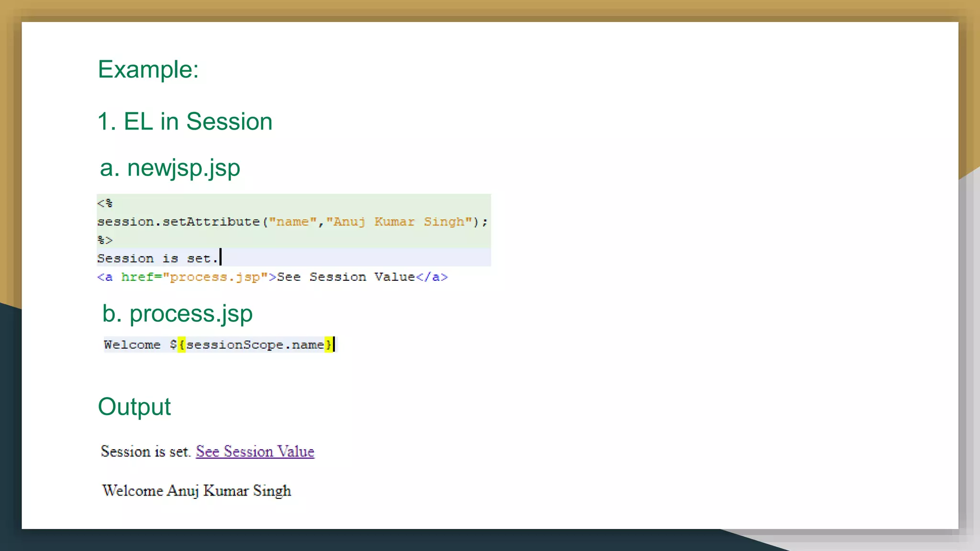Click the opening '<%' scriptlet tag
The height and width of the screenshot is (551, 980).
point(105,203)
